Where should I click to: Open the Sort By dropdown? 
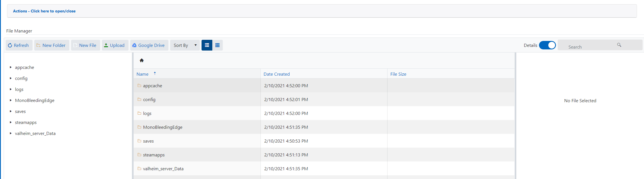click(185, 45)
